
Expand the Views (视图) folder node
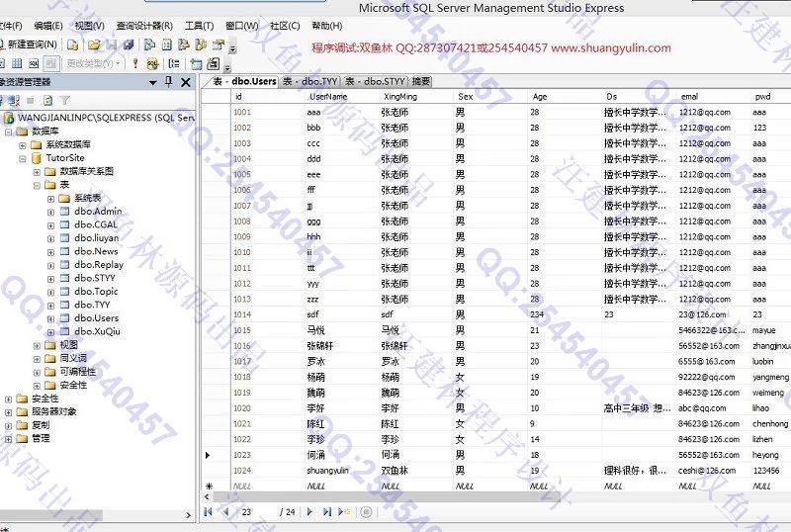point(37,346)
